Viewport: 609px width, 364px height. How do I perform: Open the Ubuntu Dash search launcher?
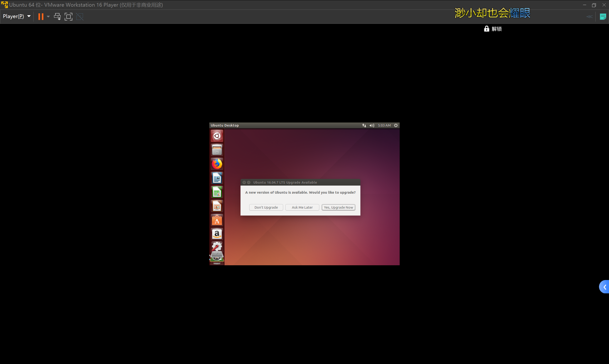217,136
